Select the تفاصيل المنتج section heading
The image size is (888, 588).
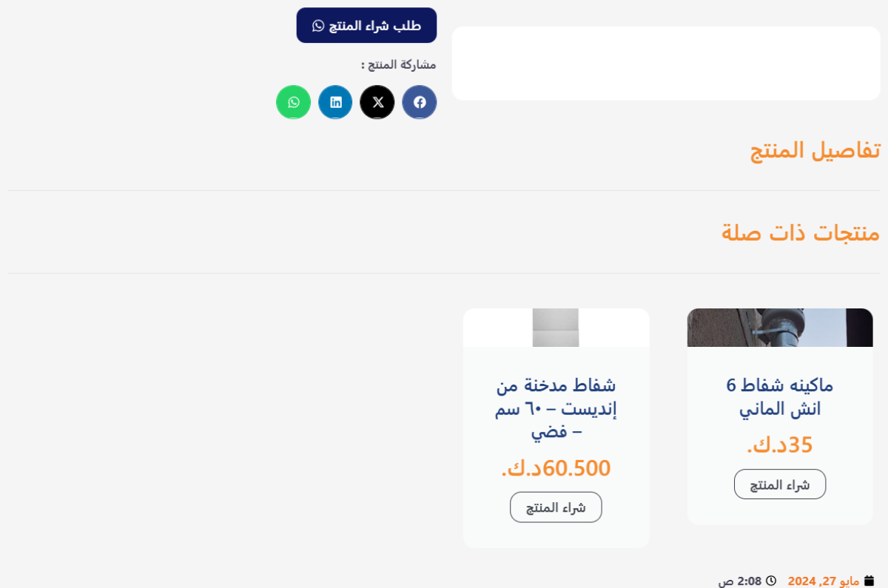pyautogui.click(x=815, y=150)
